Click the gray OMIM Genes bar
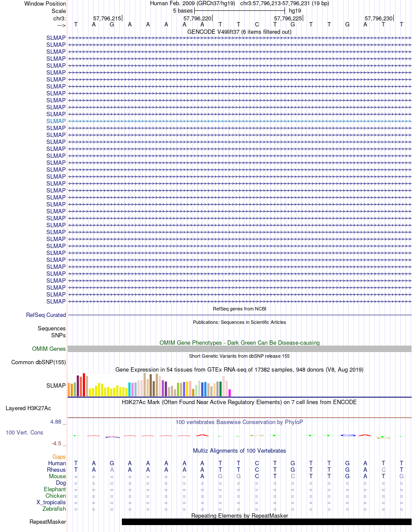This screenshot has height=532, width=412. click(239, 349)
